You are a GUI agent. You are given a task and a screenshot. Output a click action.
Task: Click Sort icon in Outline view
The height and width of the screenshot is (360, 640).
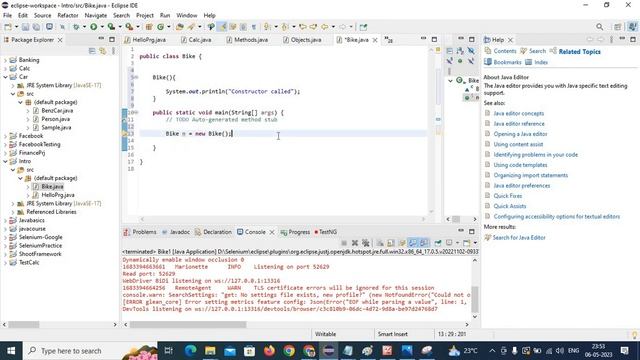460,51
